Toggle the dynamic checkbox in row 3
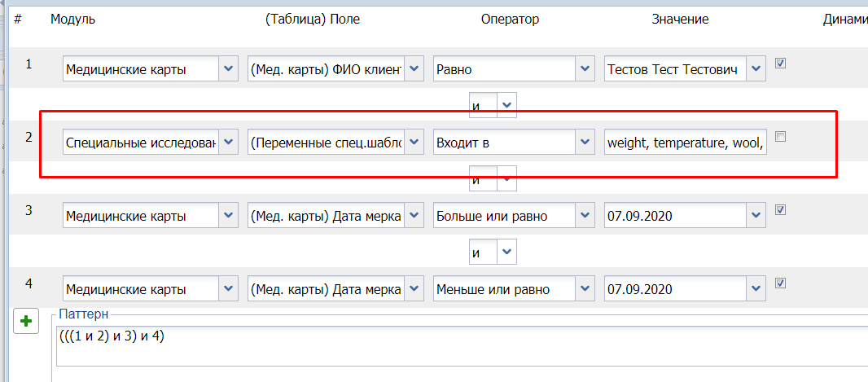The height and width of the screenshot is (382, 868). 780,210
